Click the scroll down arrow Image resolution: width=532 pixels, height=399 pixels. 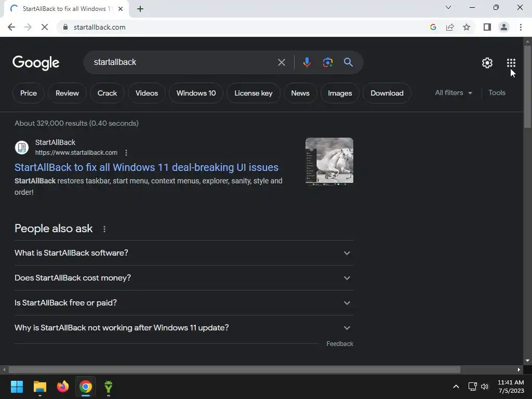point(527,361)
